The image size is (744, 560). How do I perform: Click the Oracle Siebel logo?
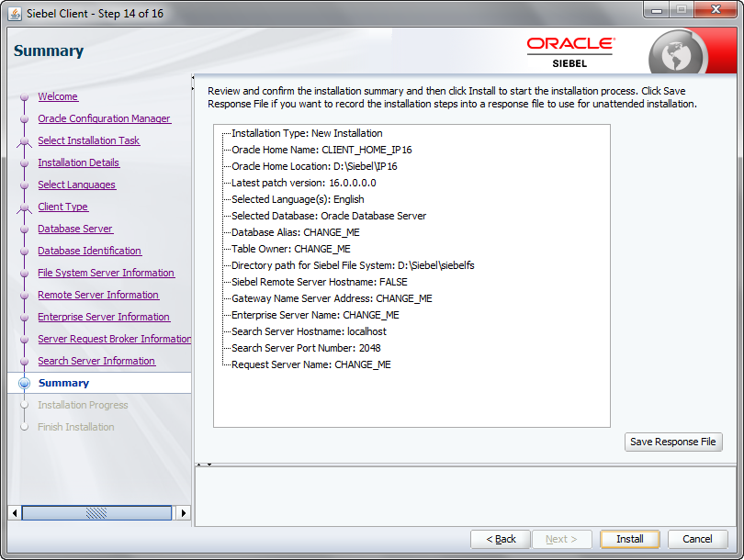tap(570, 52)
